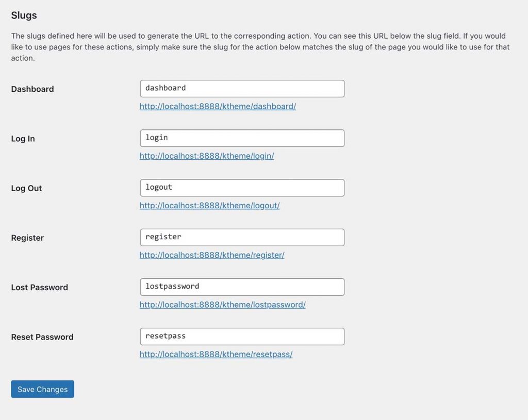Follow the ktheme/logout/ URL link
The image size is (528, 420).
pyautogui.click(x=209, y=205)
